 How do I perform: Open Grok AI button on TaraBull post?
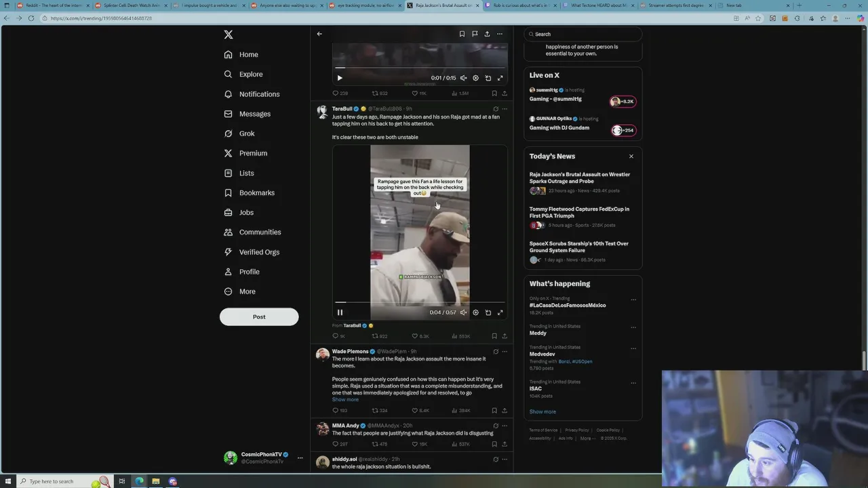[x=496, y=108]
